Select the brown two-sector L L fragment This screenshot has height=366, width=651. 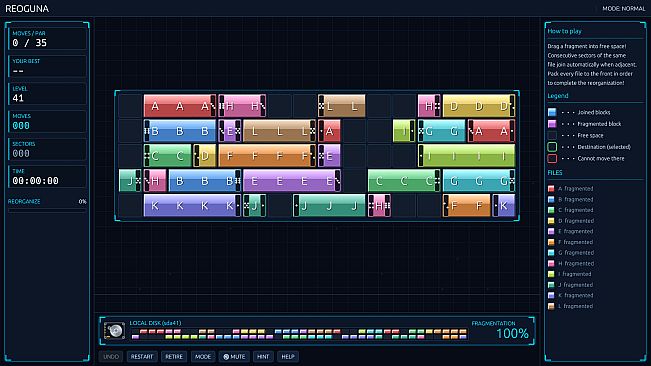[x=342, y=106]
